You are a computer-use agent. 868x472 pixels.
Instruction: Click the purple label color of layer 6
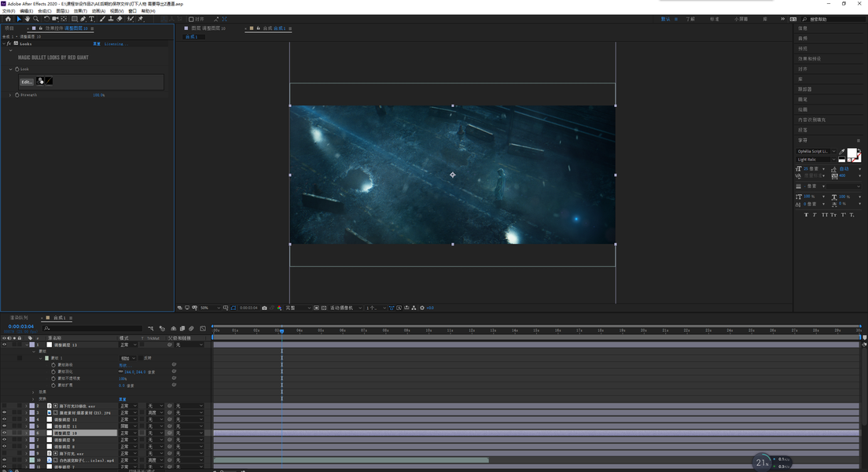[x=32, y=433]
